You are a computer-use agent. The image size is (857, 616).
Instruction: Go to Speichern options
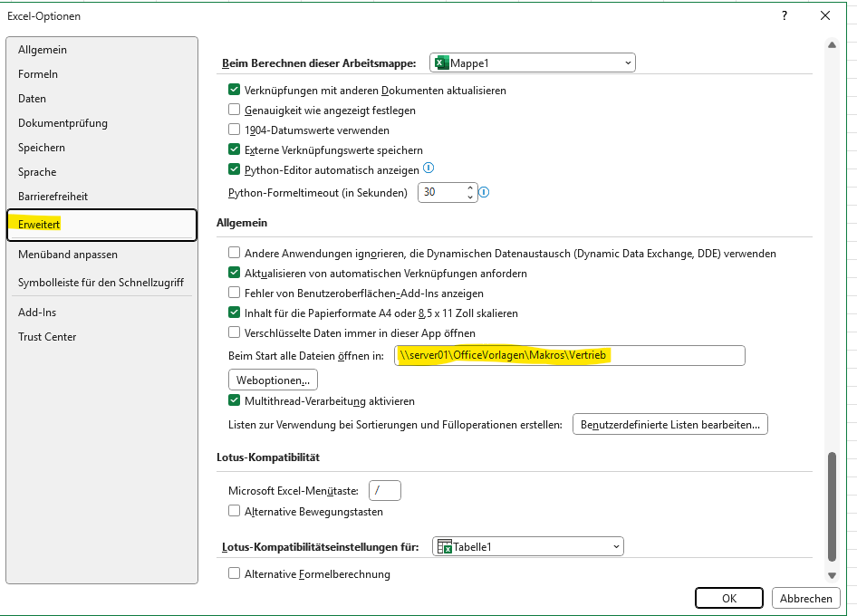click(x=101, y=148)
